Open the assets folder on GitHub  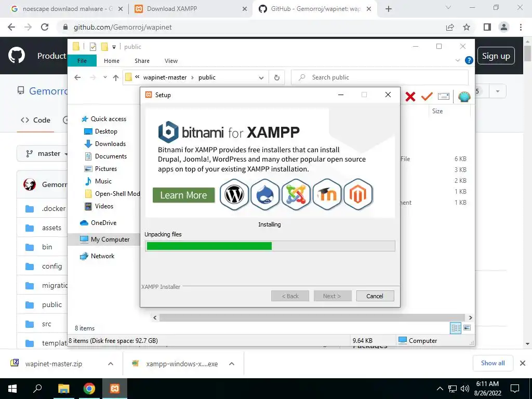click(x=51, y=228)
